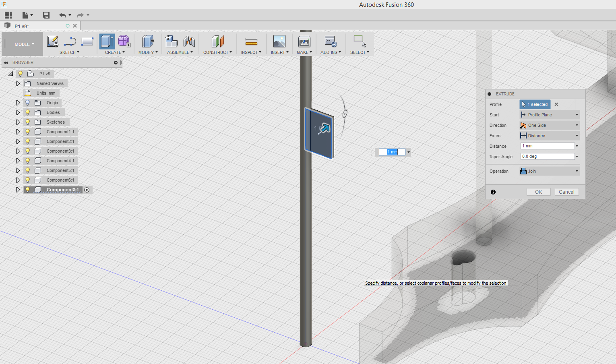Open the Operation Join dropdown

(550, 171)
